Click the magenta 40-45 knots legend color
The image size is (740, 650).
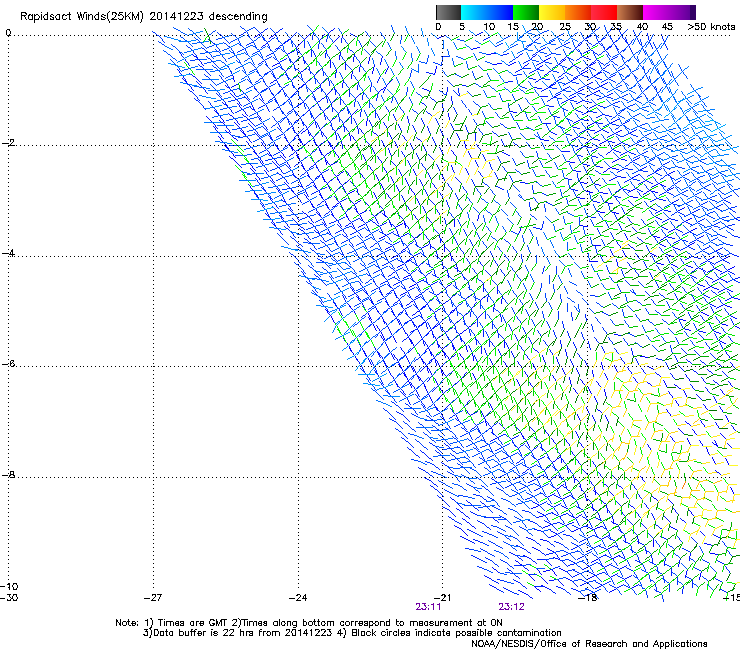[x=656, y=12]
